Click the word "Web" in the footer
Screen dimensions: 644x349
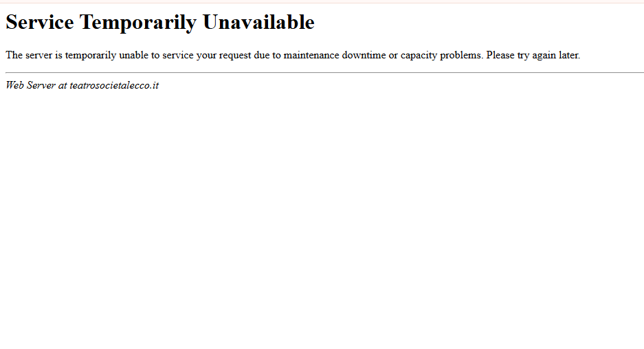[15, 85]
